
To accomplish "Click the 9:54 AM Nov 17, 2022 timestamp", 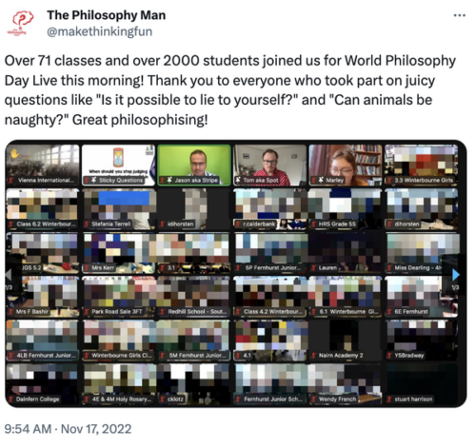I will (68, 429).
